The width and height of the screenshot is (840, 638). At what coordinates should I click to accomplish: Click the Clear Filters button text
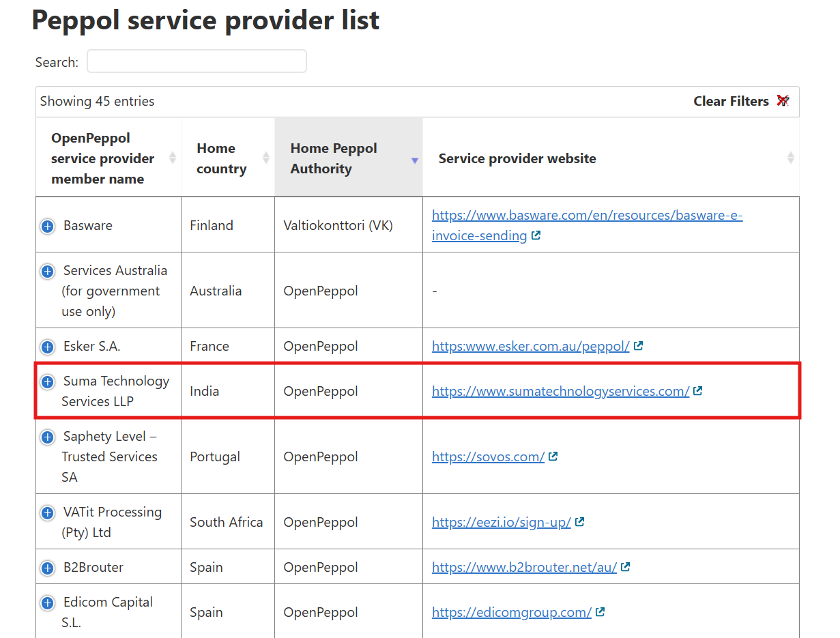731,101
